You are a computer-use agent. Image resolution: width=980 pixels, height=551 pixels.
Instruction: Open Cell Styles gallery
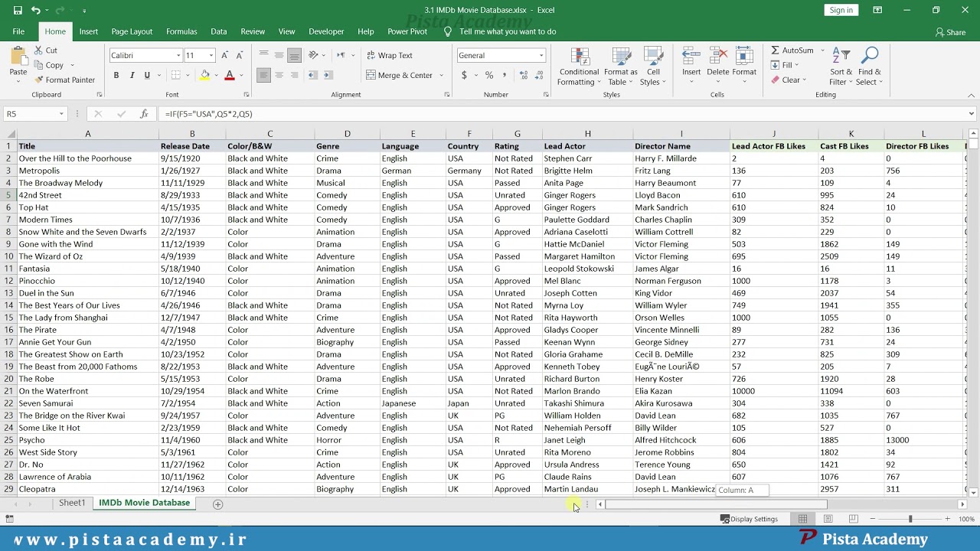[653, 67]
